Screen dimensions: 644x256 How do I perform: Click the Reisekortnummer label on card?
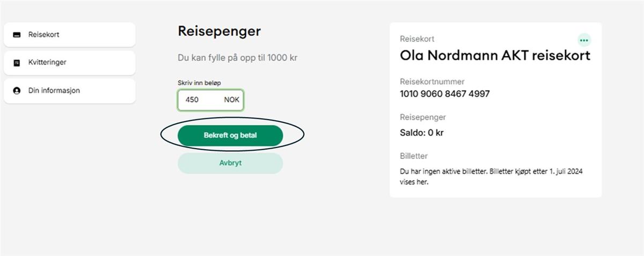pos(432,82)
